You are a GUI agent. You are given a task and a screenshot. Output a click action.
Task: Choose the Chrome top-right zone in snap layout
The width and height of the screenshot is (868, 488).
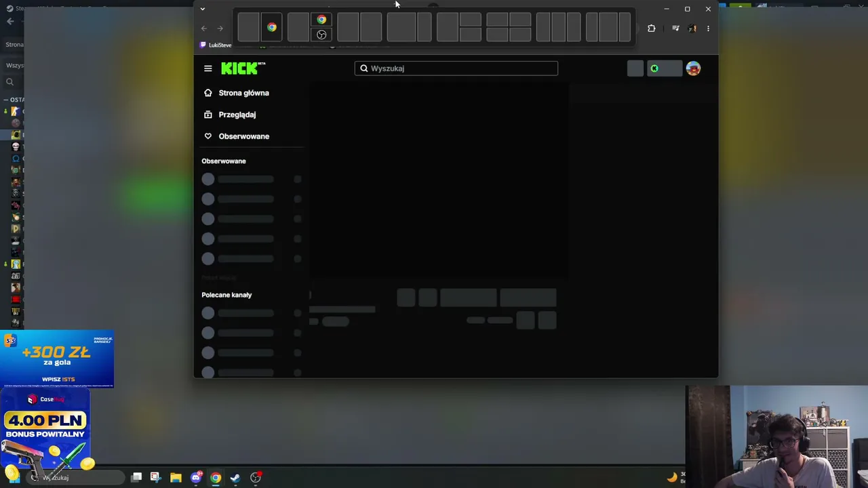pyautogui.click(x=321, y=20)
